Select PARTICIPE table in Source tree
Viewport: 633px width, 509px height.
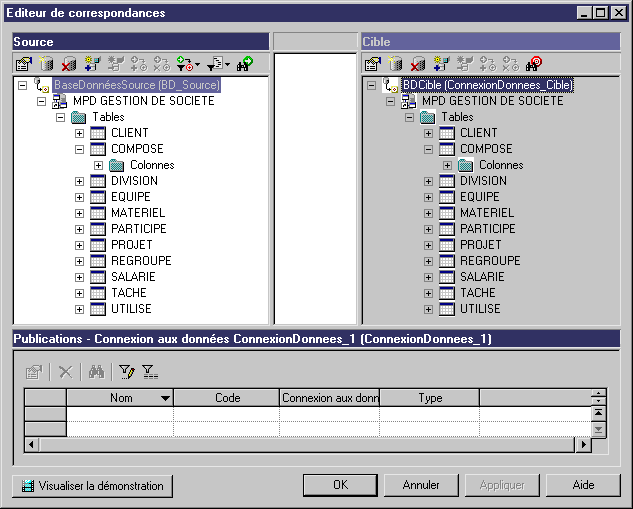pyautogui.click(x=138, y=229)
